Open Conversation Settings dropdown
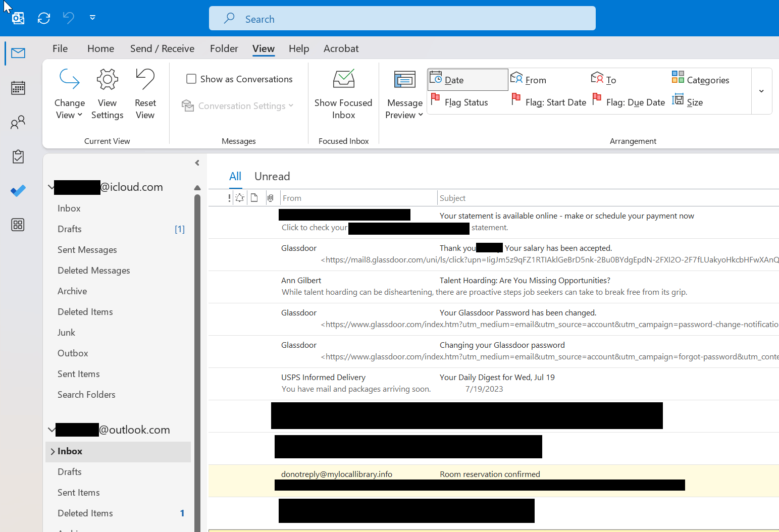This screenshot has height=532, width=779. click(238, 106)
